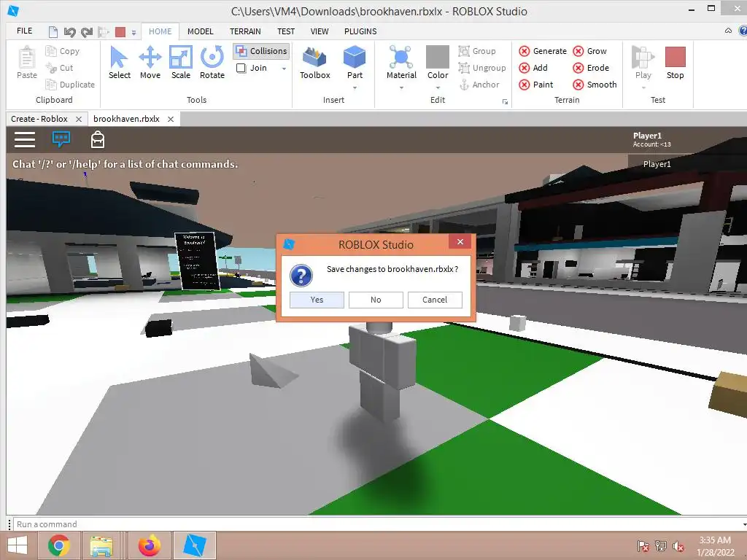
Task: Switch to the VIEW ribbon tab
Action: point(320,31)
